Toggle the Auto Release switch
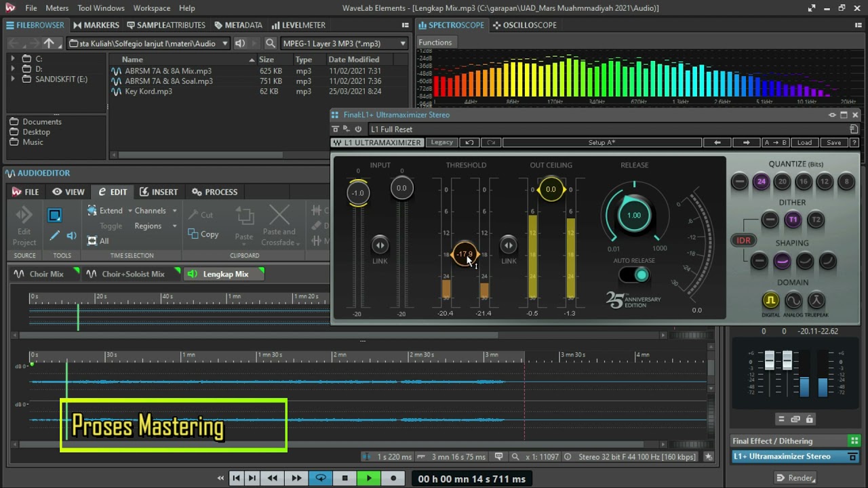The image size is (868, 488). coord(635,274)
